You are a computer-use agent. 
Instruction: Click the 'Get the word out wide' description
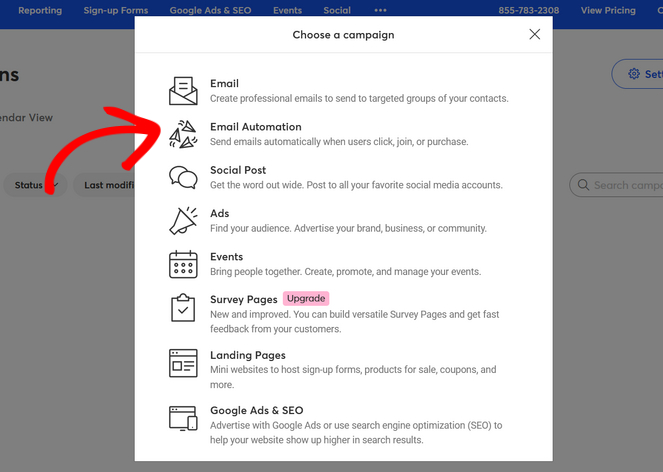point(356,185)
